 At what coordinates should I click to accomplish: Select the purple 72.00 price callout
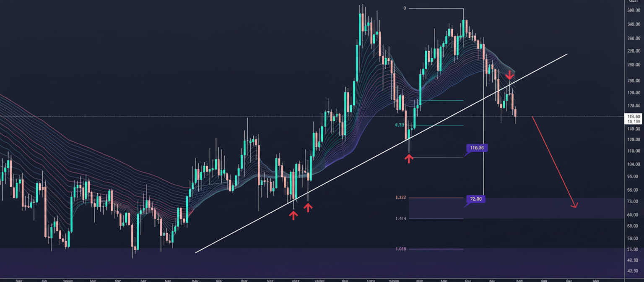tap(475, 199)
